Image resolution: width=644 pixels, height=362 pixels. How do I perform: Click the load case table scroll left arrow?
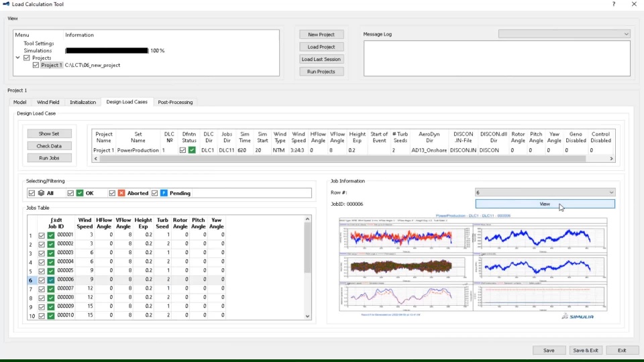(x=96, y=158)
